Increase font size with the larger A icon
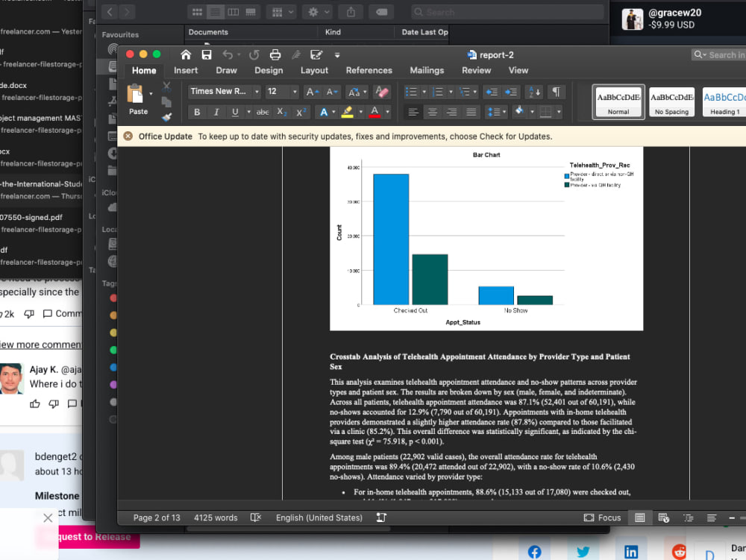Viewport: 746px width, 560px height. pos(312,92)
